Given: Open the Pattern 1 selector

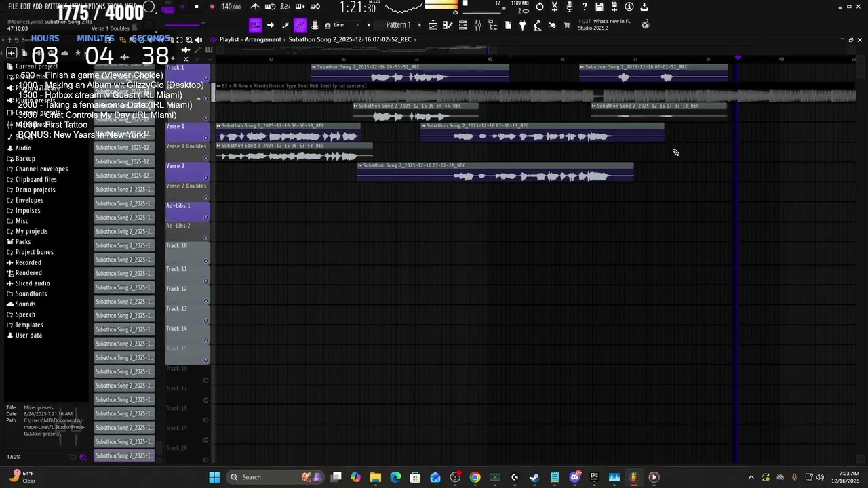Looking at the screenshot, I should [x=399, y=25].
